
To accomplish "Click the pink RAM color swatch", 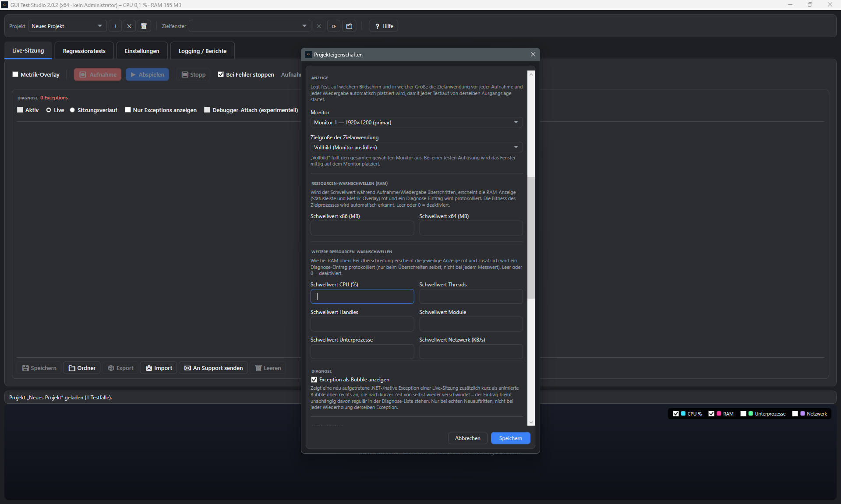I will pyautogui.click(x=719, y=413).
